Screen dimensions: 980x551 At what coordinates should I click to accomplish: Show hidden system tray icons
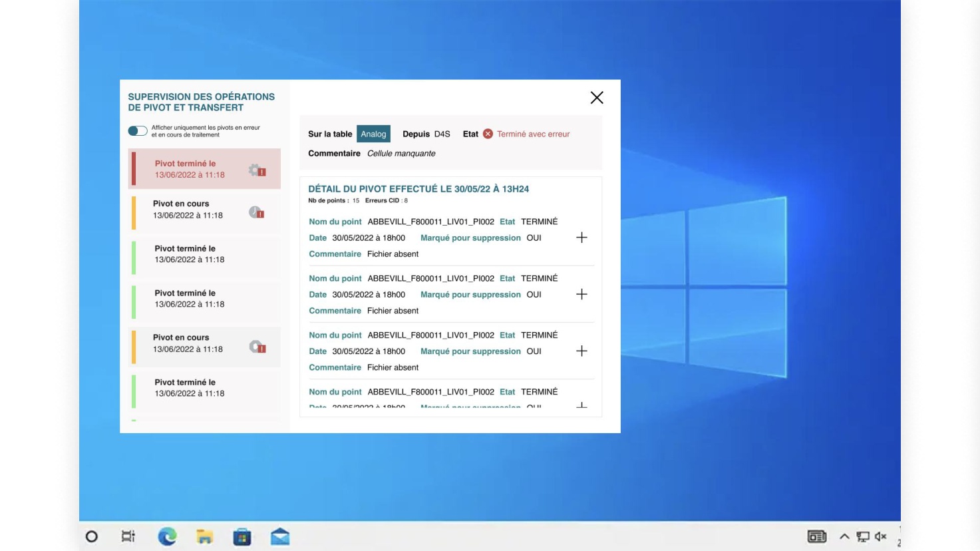(x=844, y=536)
